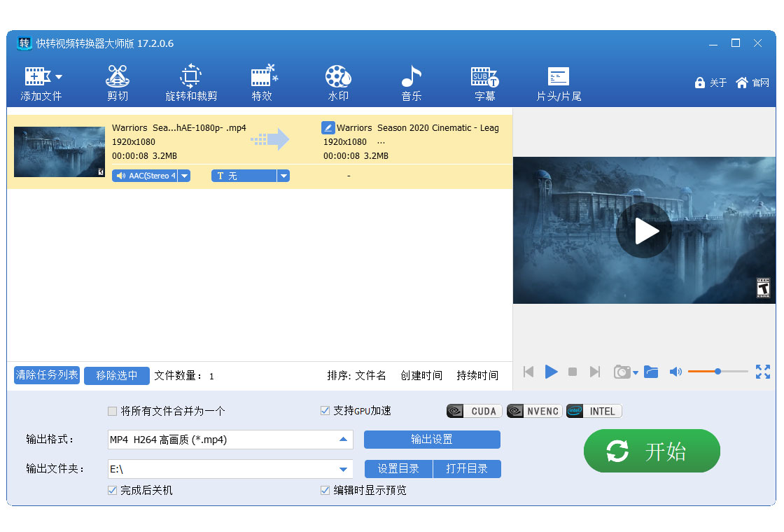This screenshot has height=532, width=784.
Task: Click the green 开始 start button
Action: [x=652, y=451]
